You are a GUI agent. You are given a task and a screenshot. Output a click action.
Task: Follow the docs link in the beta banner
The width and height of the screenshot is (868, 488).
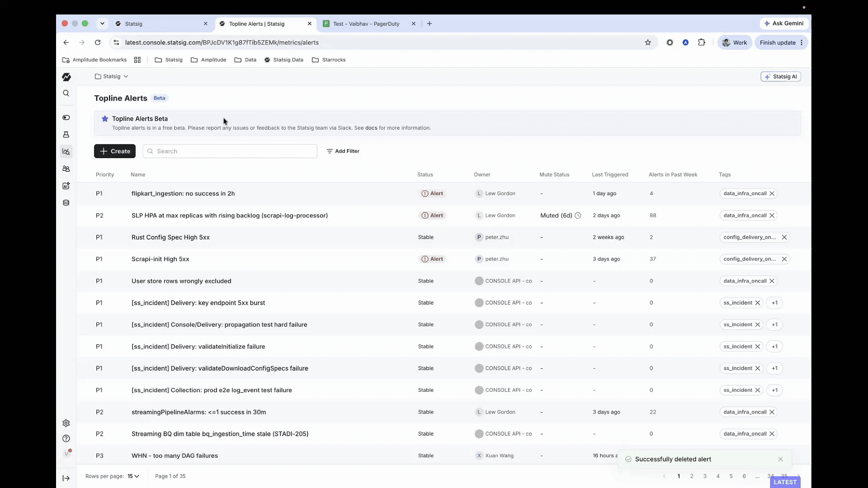click(x=371, y=128)
